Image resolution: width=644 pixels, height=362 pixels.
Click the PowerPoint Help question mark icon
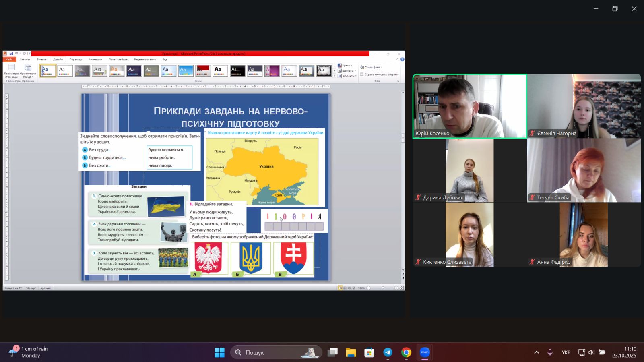click(402, 60)
